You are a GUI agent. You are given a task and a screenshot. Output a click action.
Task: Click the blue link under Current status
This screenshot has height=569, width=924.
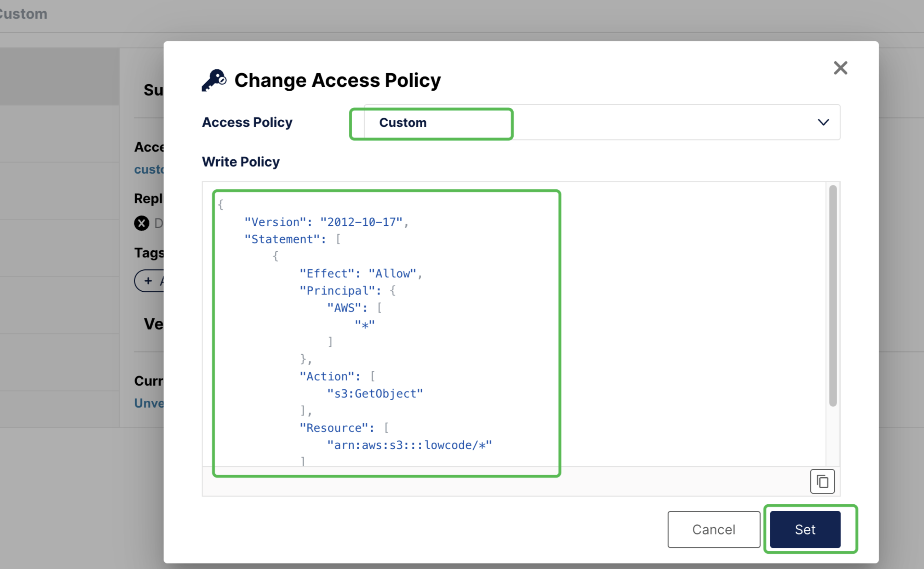149,403
